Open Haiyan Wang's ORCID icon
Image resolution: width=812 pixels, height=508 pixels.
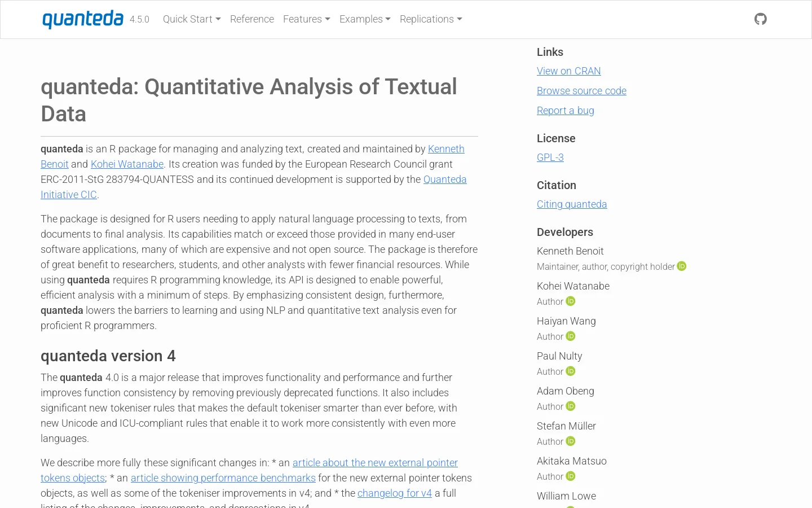tap(571, 336)
